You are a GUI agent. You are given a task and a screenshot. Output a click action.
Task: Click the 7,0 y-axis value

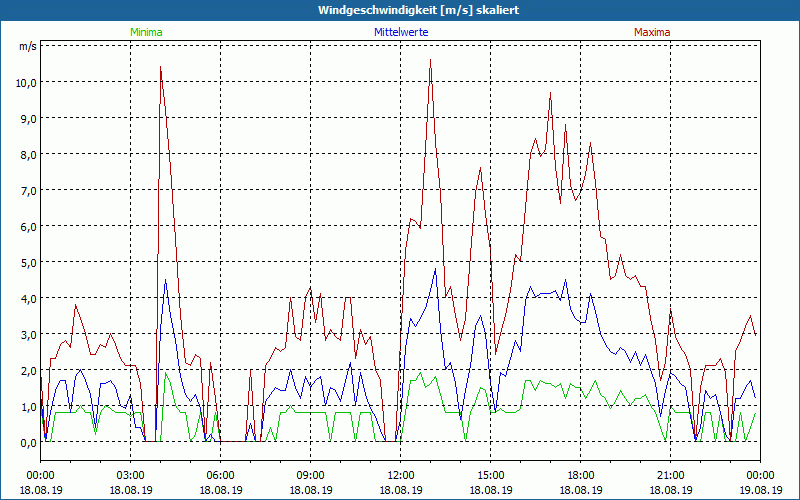point(29,191)
